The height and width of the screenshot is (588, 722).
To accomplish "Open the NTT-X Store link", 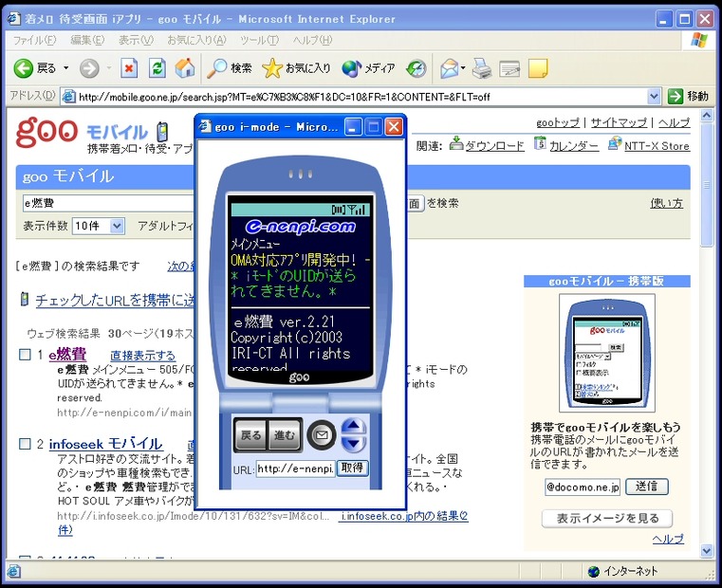I will pyautogui.click(x=657, y=146).
